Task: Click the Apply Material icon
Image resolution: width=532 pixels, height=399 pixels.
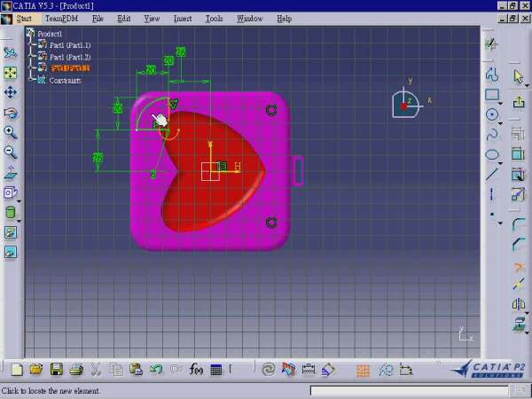Action: click(288, 370)
